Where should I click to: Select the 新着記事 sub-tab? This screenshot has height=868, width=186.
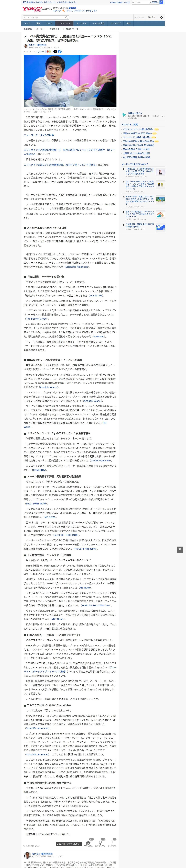pyautogui.click(x=28, y=29)
